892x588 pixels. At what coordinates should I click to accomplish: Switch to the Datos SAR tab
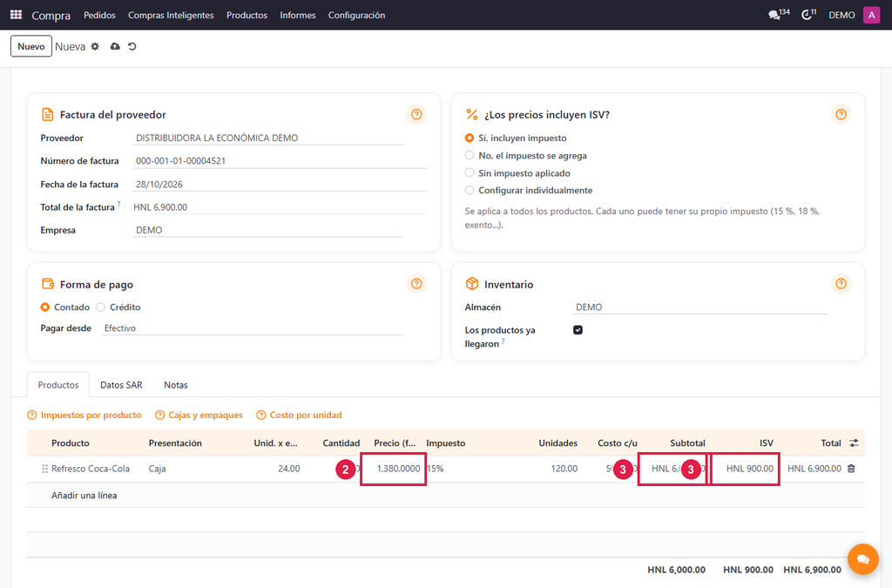click(x=121, y=385)
